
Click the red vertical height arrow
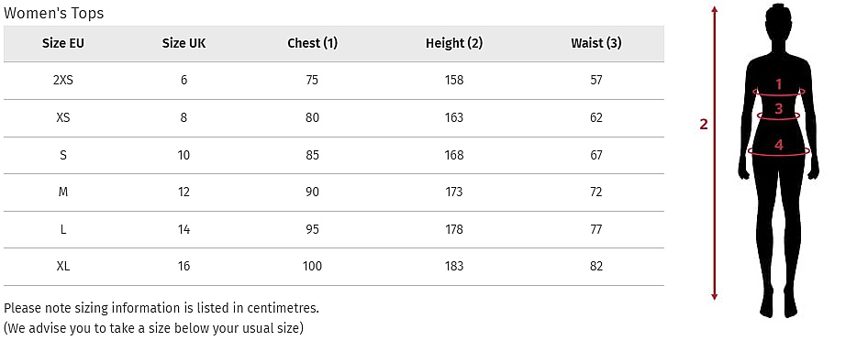pyautogui.click(x=715, y=153)
